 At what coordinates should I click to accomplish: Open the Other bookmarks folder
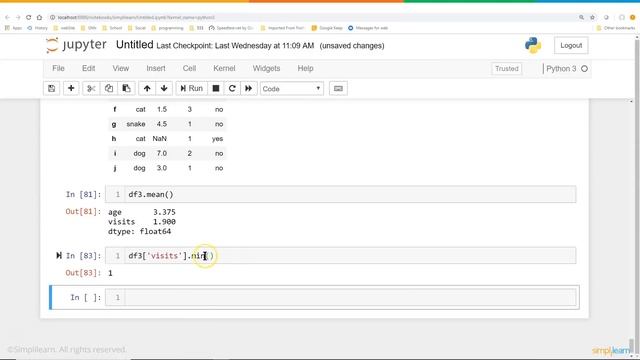tap(616, 28)
